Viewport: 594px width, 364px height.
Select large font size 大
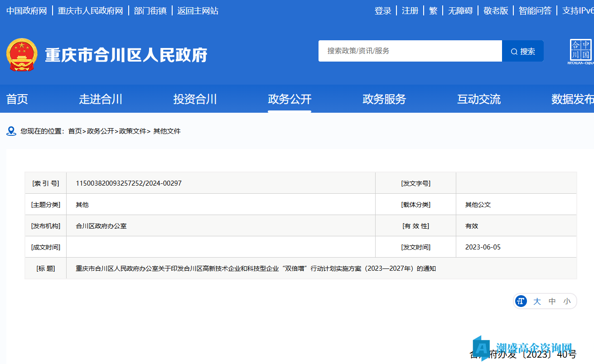tap(537, 301)
